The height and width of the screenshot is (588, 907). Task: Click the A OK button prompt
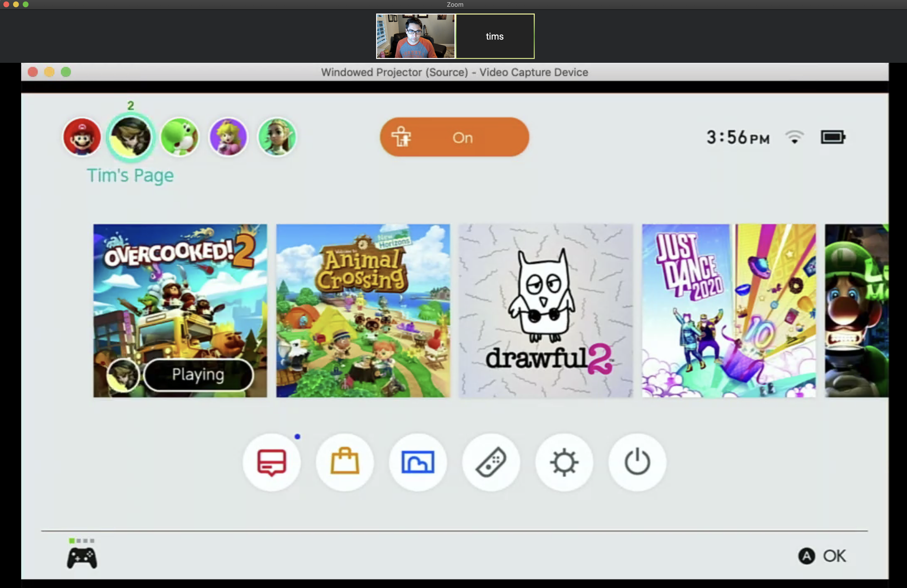[x=822, y=556]
